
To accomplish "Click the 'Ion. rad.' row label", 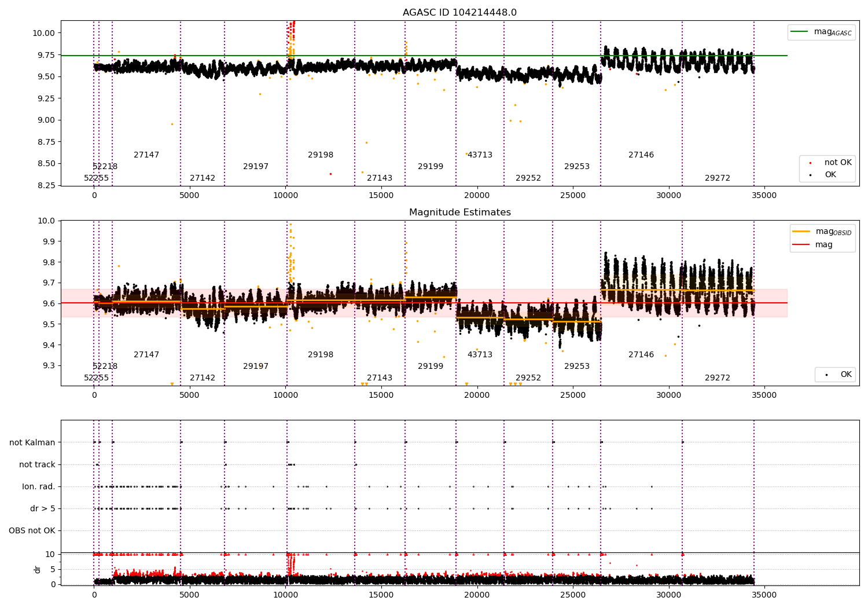I will pos(39,486).
